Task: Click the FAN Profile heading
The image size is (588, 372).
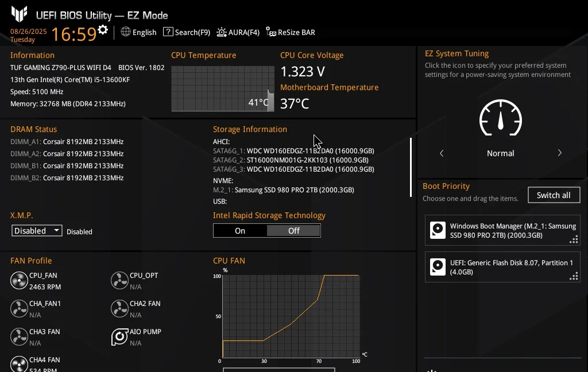Action: pos(31,261)
